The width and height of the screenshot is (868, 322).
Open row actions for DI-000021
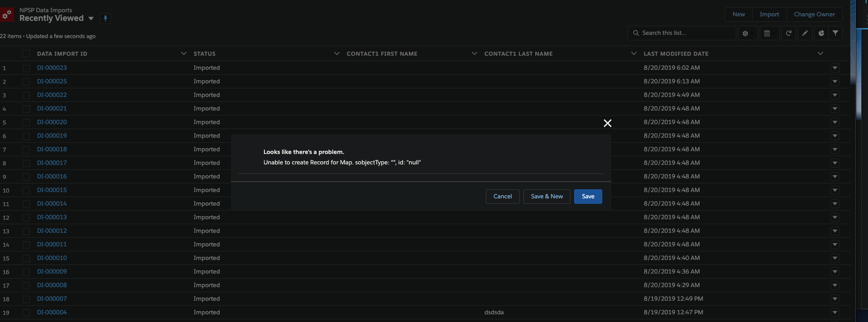click(835, 109)
